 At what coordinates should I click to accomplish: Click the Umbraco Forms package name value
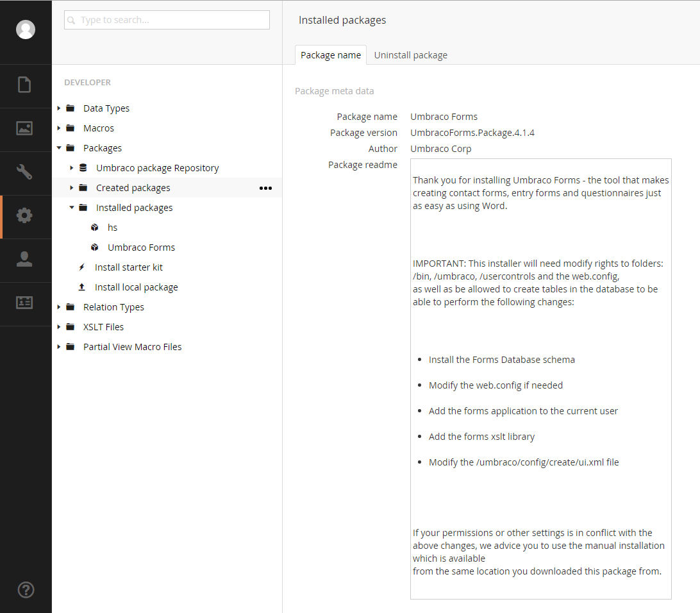tap(444, 117)
